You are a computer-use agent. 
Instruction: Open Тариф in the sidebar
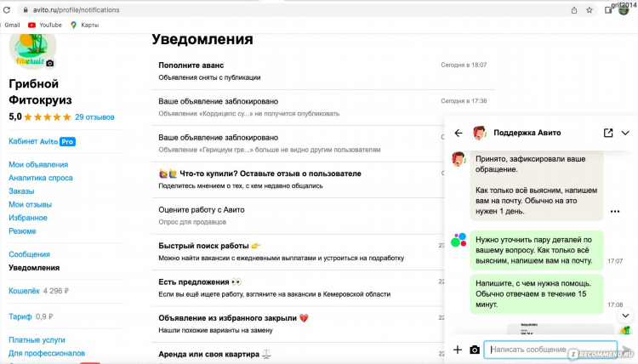pos(20,316)
